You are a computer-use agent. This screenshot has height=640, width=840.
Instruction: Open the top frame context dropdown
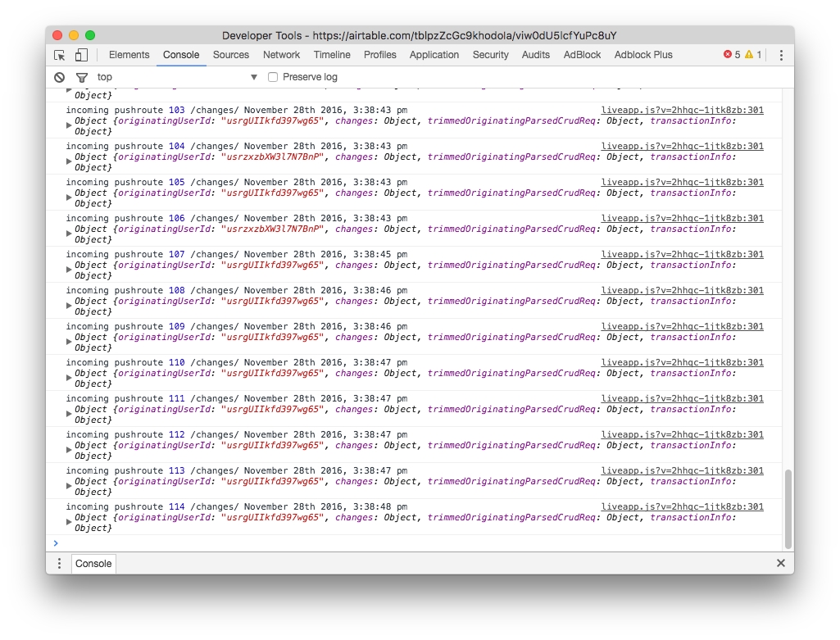tap(254, 76)
